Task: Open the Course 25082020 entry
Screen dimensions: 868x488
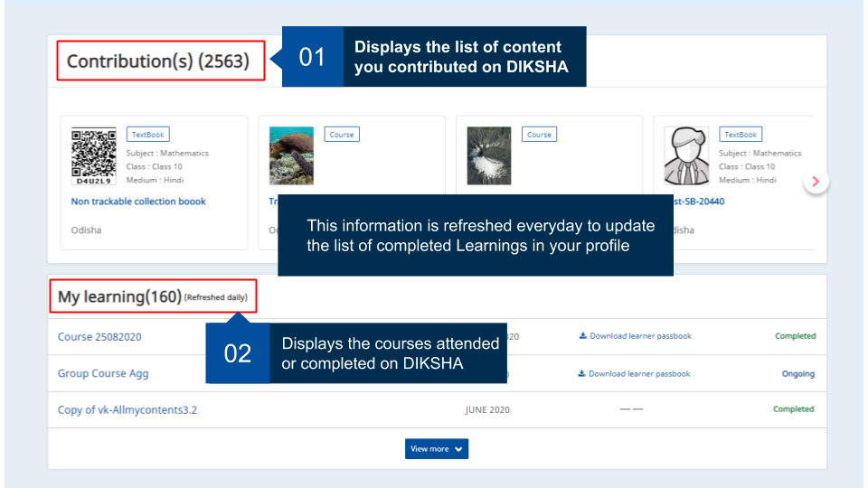Action: pyautogui.click(x=99, y=337)
